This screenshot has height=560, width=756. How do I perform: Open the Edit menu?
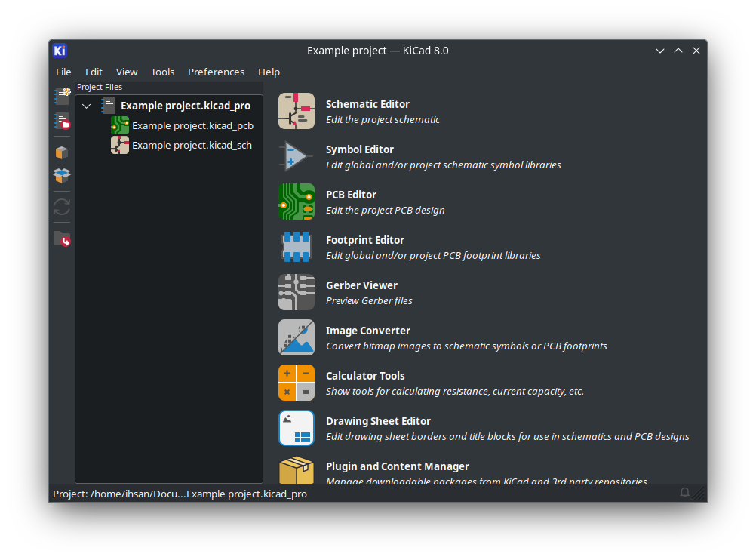tap(94, 72)
